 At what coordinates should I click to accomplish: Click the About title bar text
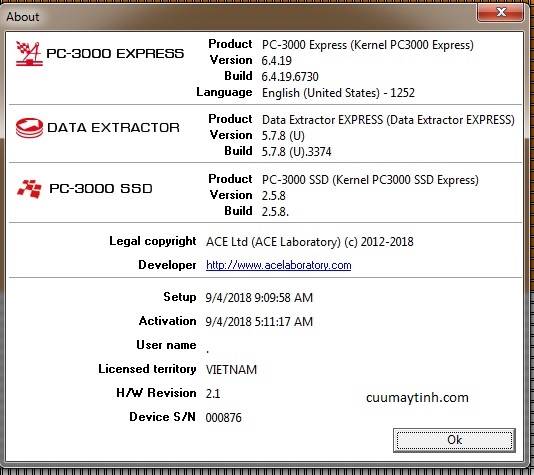click(x=23, y=17)
